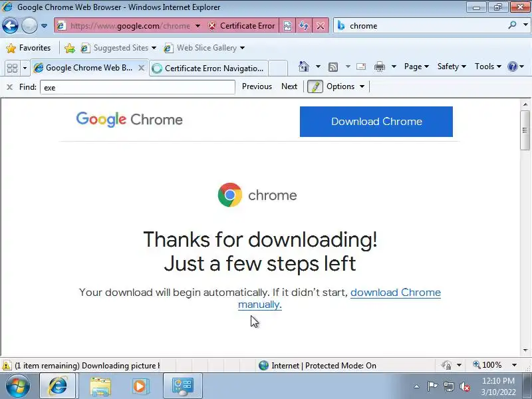Viewport: 532px width, 399px height.
Task: Click the Internet Explorer taskbar icon
Action: pyautogui.click(x=58, y=386)
